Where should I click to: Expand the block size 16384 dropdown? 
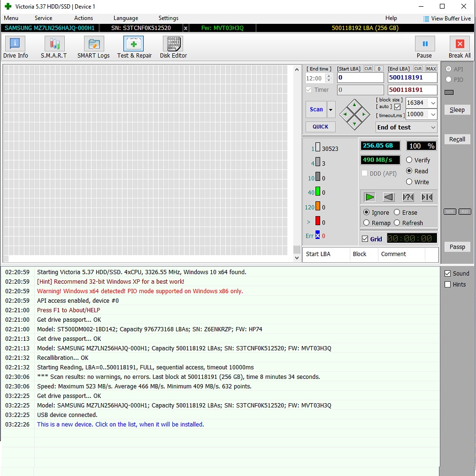pos(433,103)
